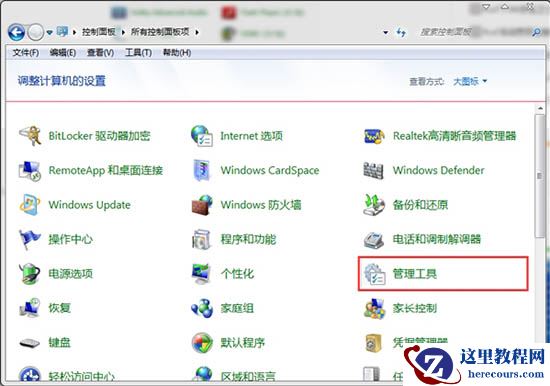Open BitLocker drive encryption icon
This screenshot has width=550, height=386.
point(29,136)
